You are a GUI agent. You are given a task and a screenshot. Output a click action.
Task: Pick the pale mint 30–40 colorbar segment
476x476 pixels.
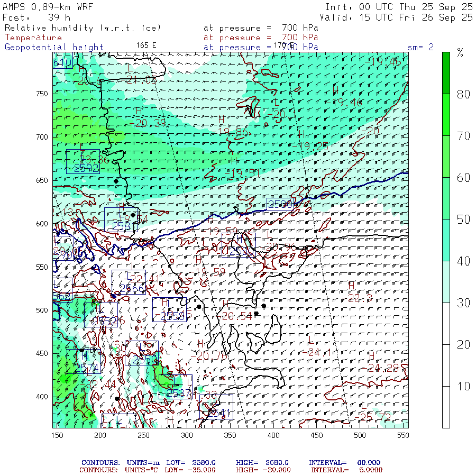tap(446, 282)
